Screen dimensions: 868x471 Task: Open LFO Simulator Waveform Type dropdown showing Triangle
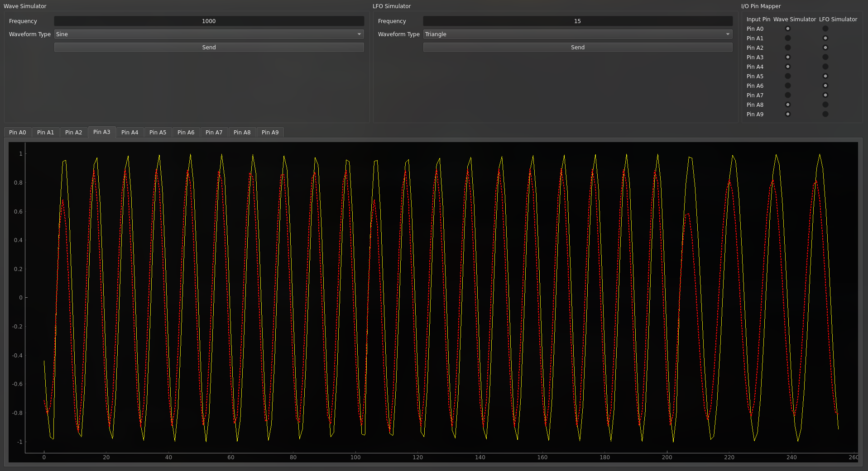click(x=578, y=34)
